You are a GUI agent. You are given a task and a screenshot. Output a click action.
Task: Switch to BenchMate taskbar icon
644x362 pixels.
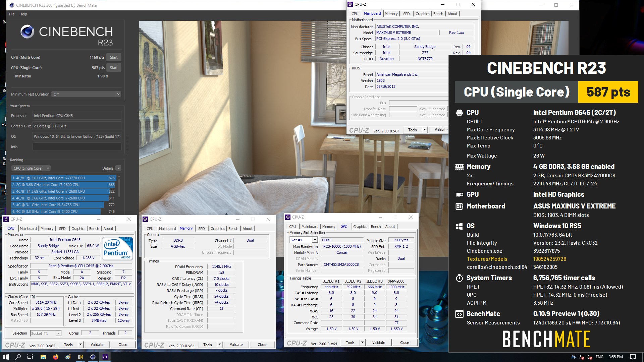tap(80, 357)
